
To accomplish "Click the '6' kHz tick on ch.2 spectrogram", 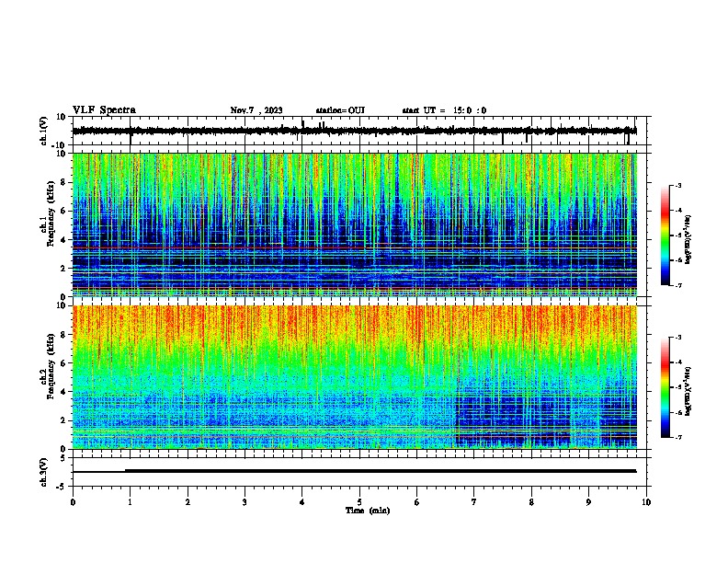I will tap(64, 363).
